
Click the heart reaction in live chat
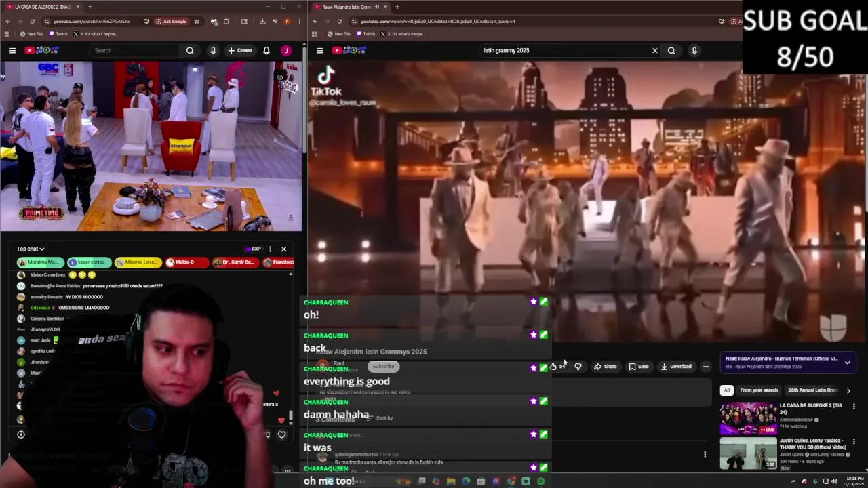tap(282, 434)
